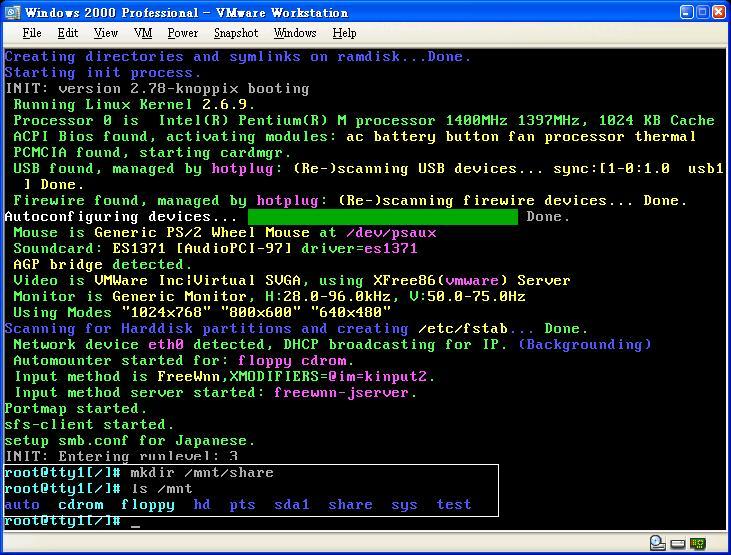Click the 'eth0' network device text
Viewport: 731px width, 555px height.
[x=166, y=345]
